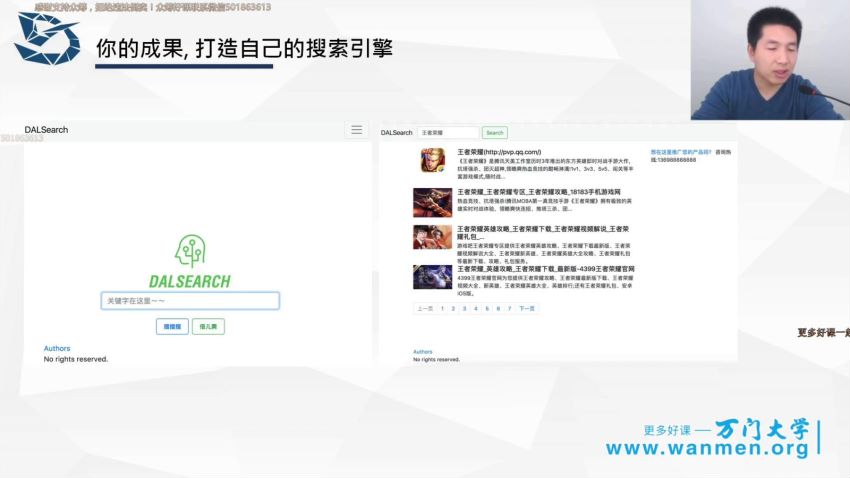Click the green DALSearch head logo
Viewport: 850px width, 478px height.
(189, 252)
